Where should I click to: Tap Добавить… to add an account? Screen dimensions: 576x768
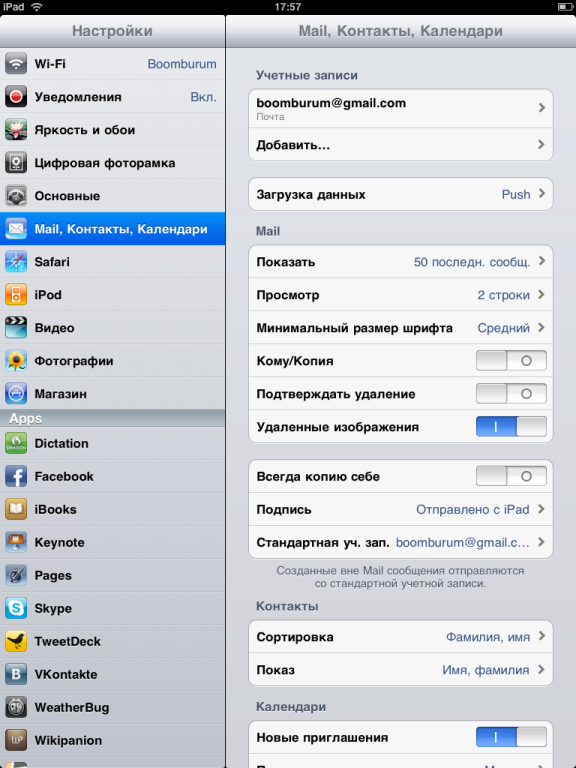coord(401,144)
